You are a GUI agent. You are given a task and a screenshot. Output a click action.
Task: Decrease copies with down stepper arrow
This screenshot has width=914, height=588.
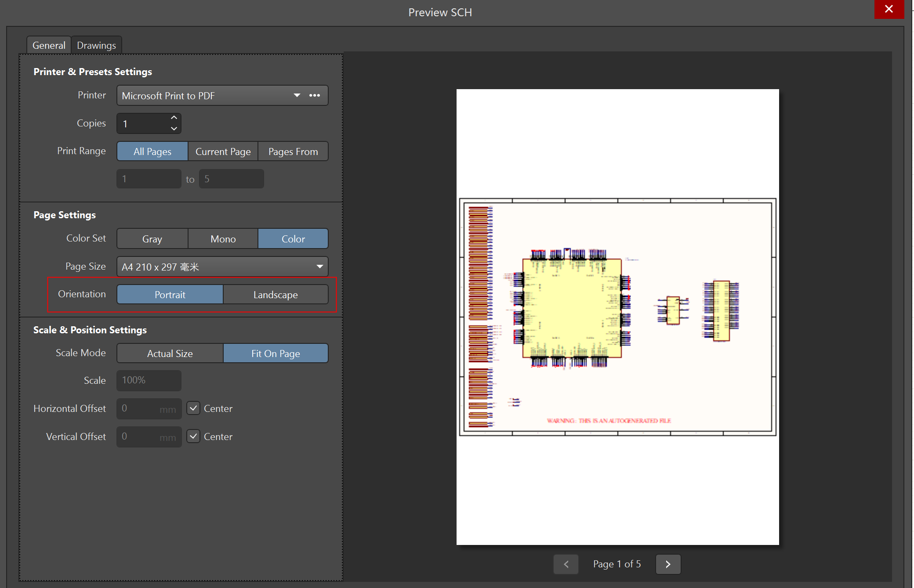174,129
